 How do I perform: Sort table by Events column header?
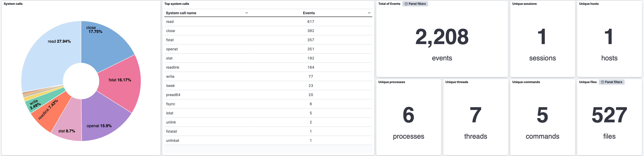309,13
